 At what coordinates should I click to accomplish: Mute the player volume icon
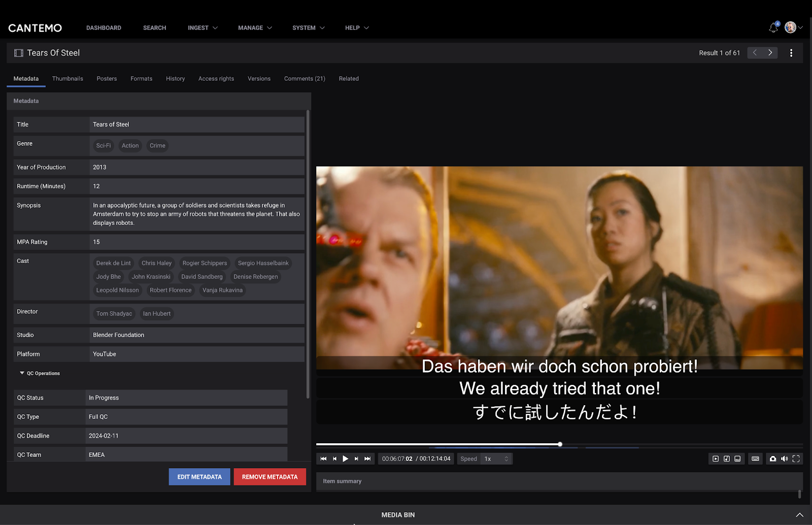coord(785,458)
